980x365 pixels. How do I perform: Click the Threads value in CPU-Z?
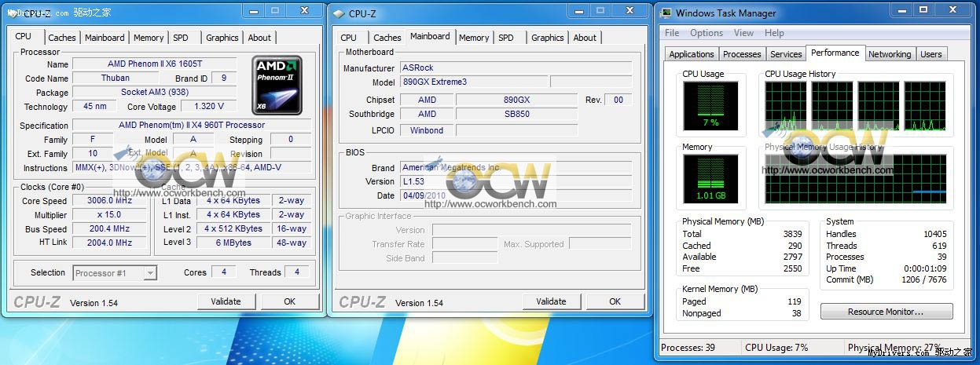[296, 272]
